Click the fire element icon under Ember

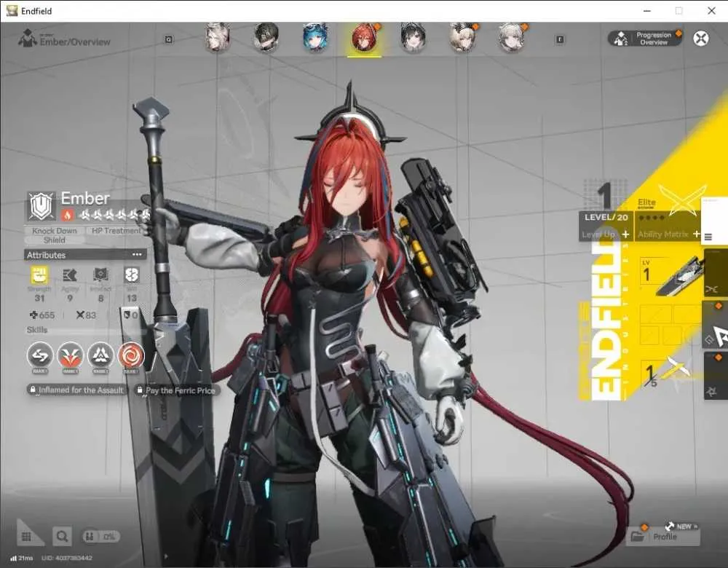point(67,215)
